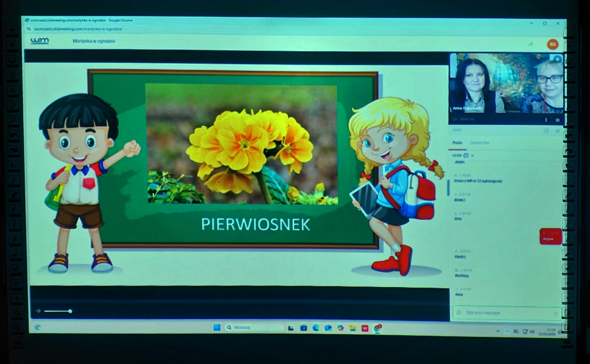Open the BD user avatar menu
This screenshot has height=364, width=590.
click(552, 44)
